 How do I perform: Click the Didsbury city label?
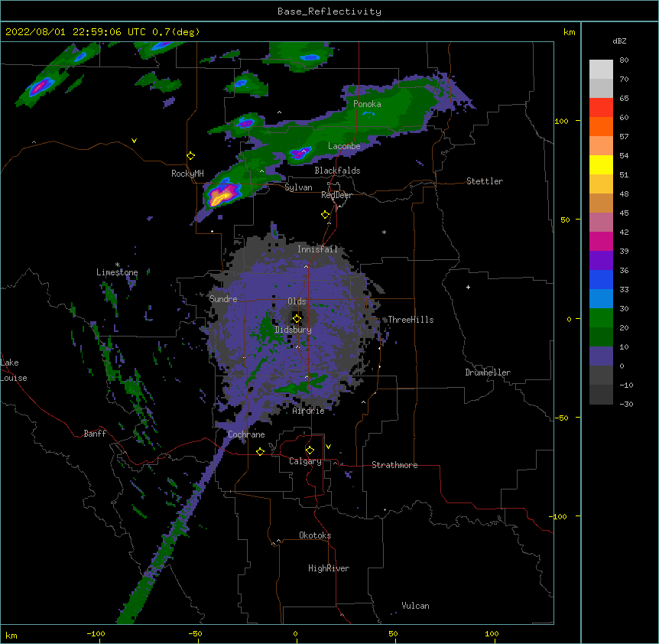click(294, 330)
